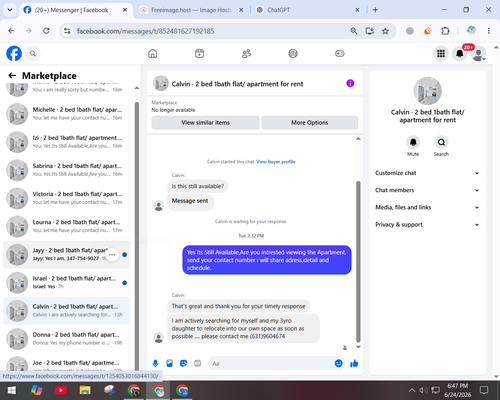Viewport: 500px width, 400px height.
Task: Open the Michelle conversation
Action: (67, 114)
